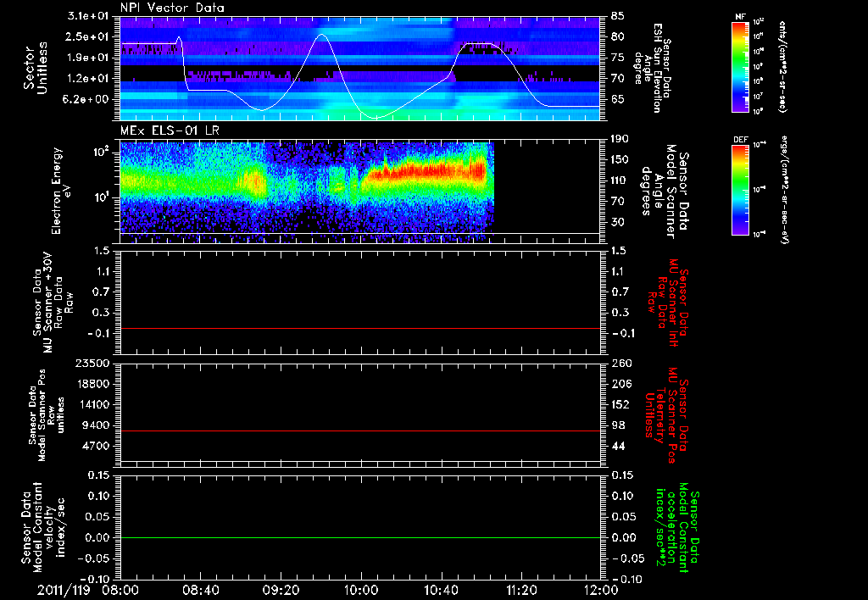
Task: Click the DEF rainbow color bar
Action: pyautogui.click(x=741, y=190)
